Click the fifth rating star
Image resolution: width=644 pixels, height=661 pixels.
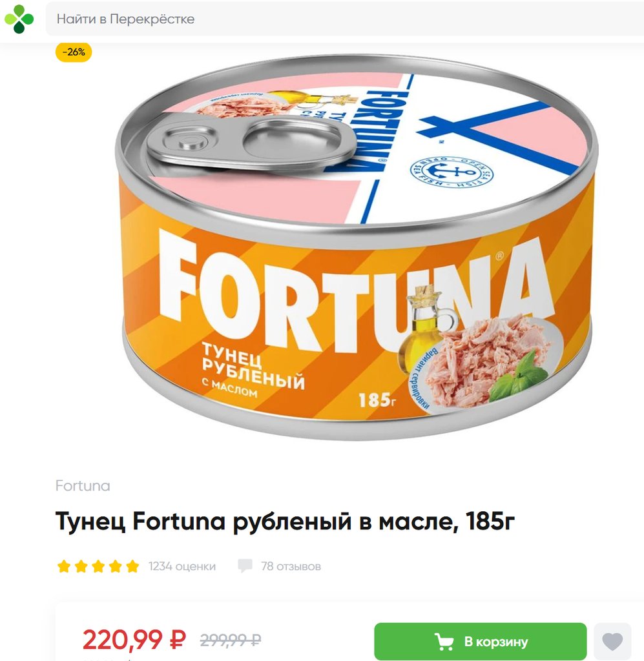132,566
